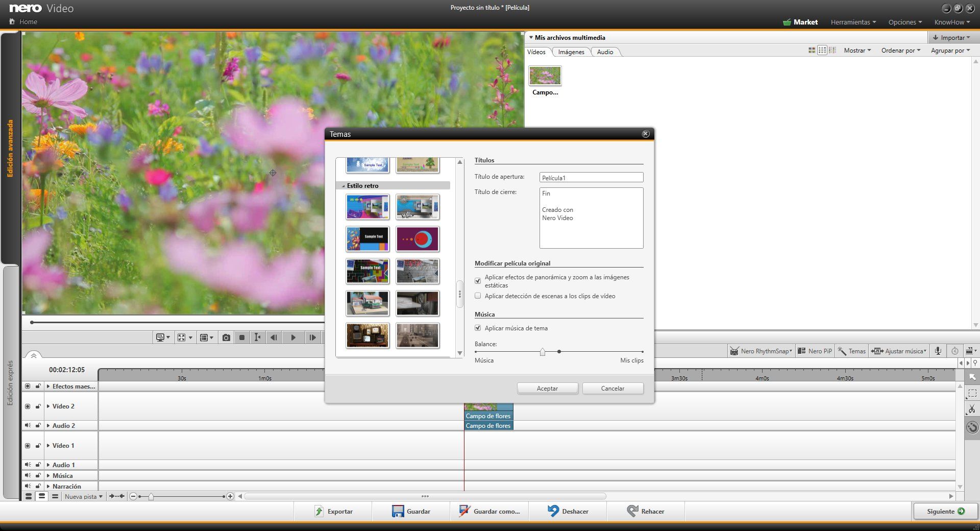
Task: Click the fit timeline arrows icon
Action: pyautogui.click(x=117, y=496)
